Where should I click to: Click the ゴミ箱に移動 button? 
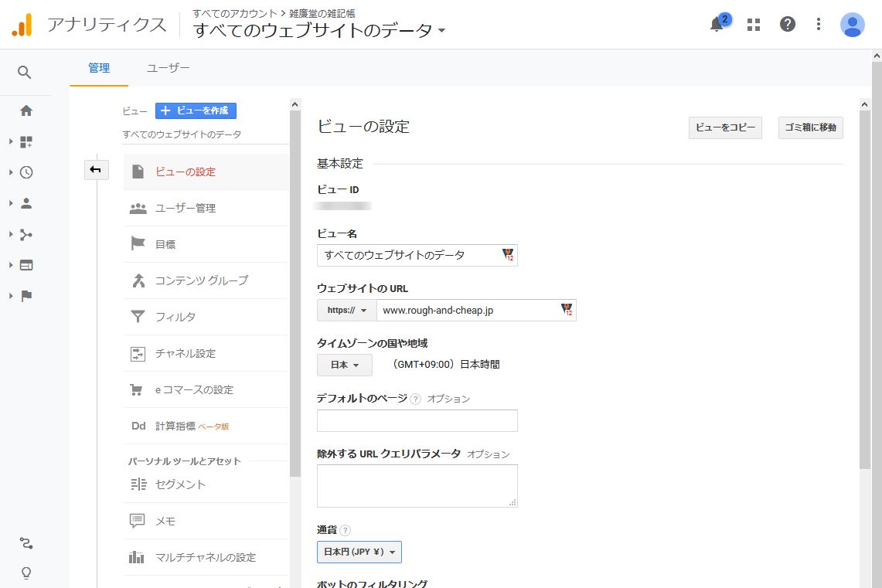click(810, 127)
